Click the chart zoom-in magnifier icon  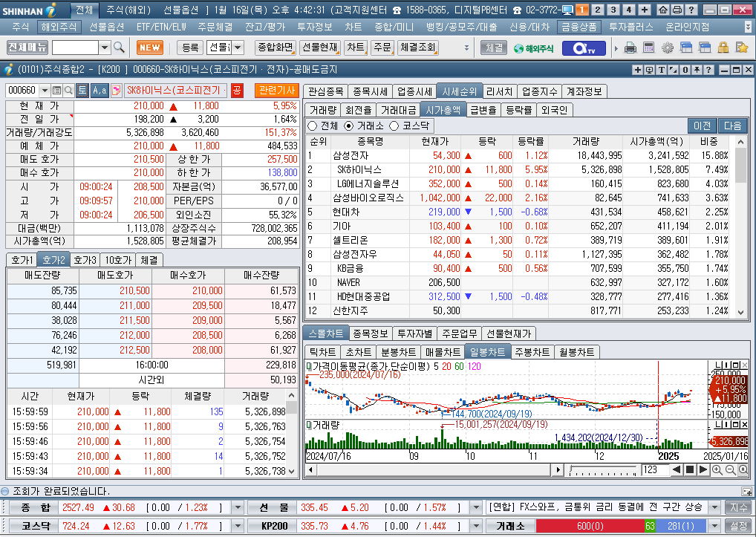point(717,469)
